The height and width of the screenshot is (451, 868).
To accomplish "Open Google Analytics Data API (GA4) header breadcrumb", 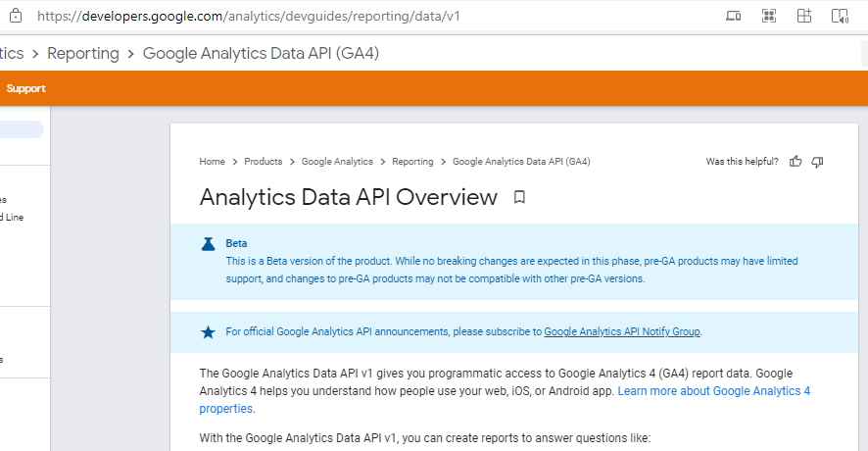I will click(x=261, y=53).
